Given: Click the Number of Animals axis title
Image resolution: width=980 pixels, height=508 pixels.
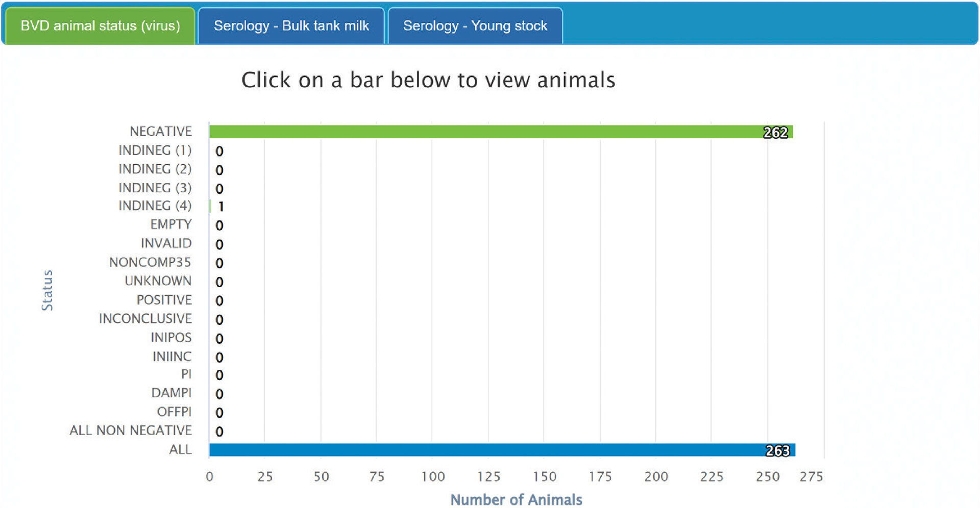Looking at the screenshot, I should 516,500.
